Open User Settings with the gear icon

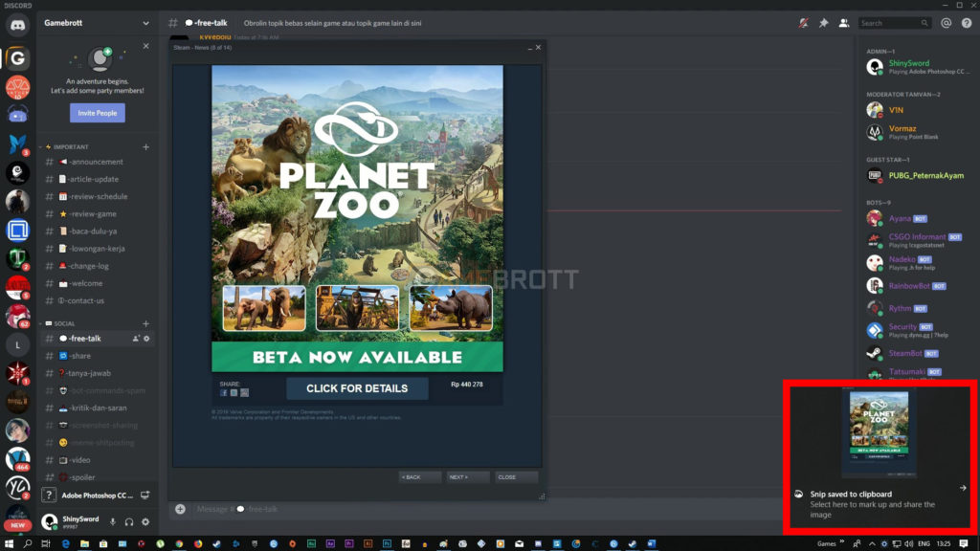tap(145, 522)
